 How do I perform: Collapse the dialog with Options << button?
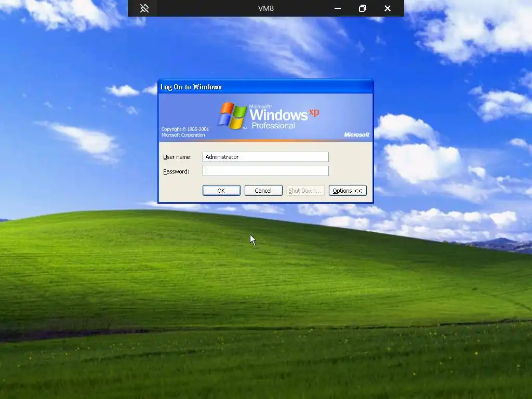click(348, 190)
